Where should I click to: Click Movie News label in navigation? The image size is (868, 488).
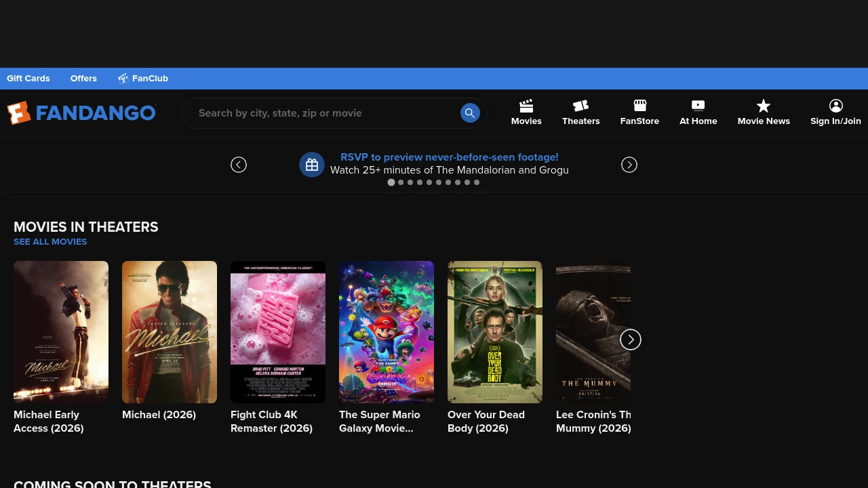[x=764, y=121]
